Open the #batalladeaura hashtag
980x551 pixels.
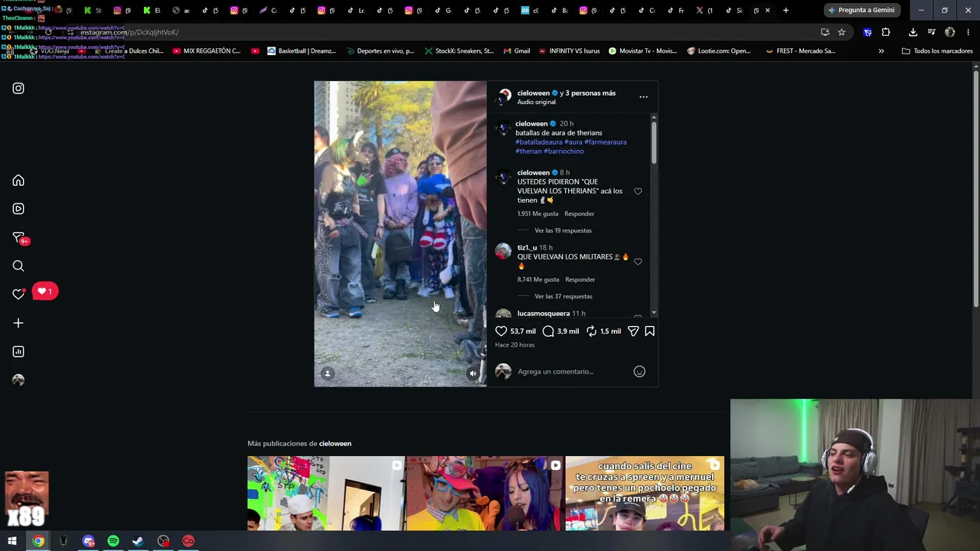(x=539, y=142)
